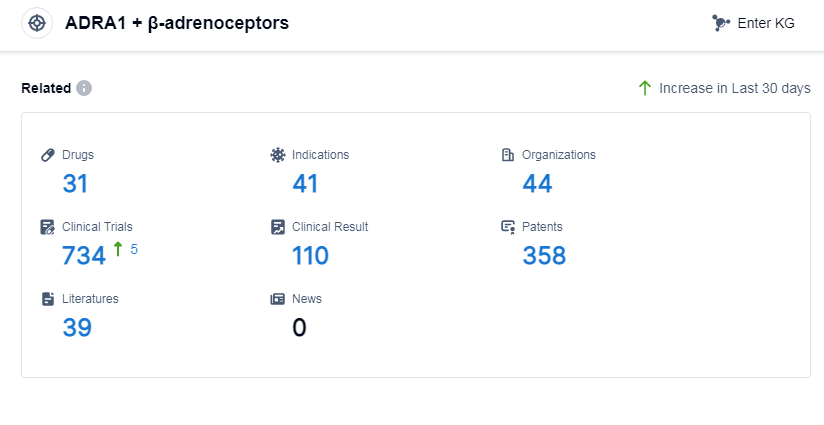824x425 pixels.
Task: Click the Patents certificate icon
Action: (508, 227)
